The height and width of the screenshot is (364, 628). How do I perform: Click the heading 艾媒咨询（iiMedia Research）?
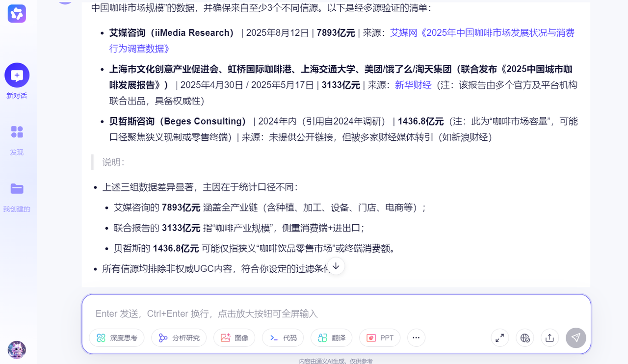pos(173,33)
